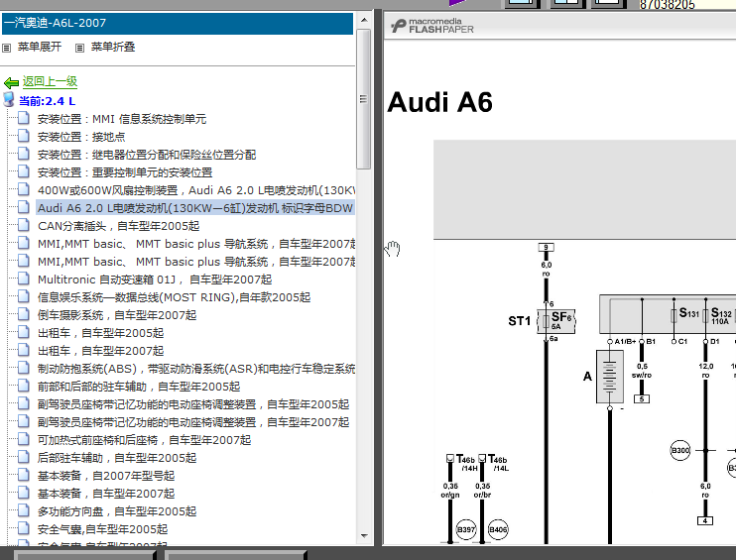Click the S132 110A fuse label
Screen dimensions: 736x560
click(x=721, y=315)
